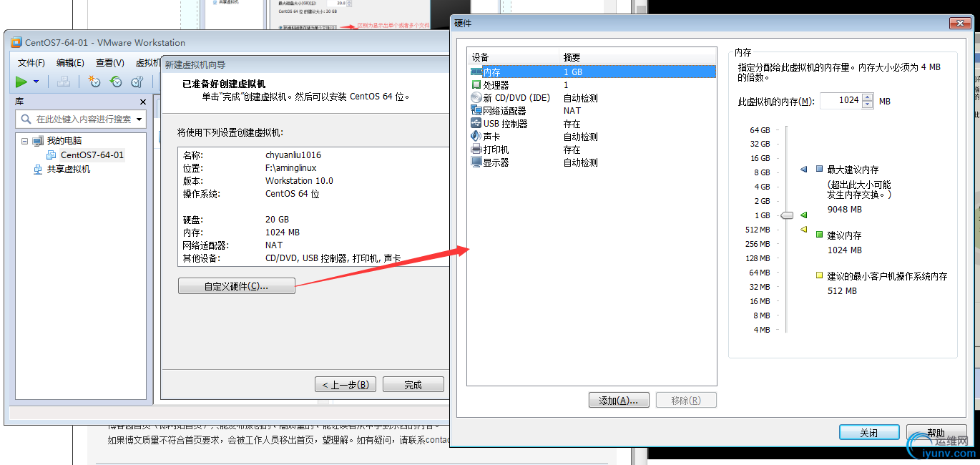Decrease memory with the spinner down arrow
Image resolution: width=980 pixels, height=465 pixels.
tap(868, 104)
